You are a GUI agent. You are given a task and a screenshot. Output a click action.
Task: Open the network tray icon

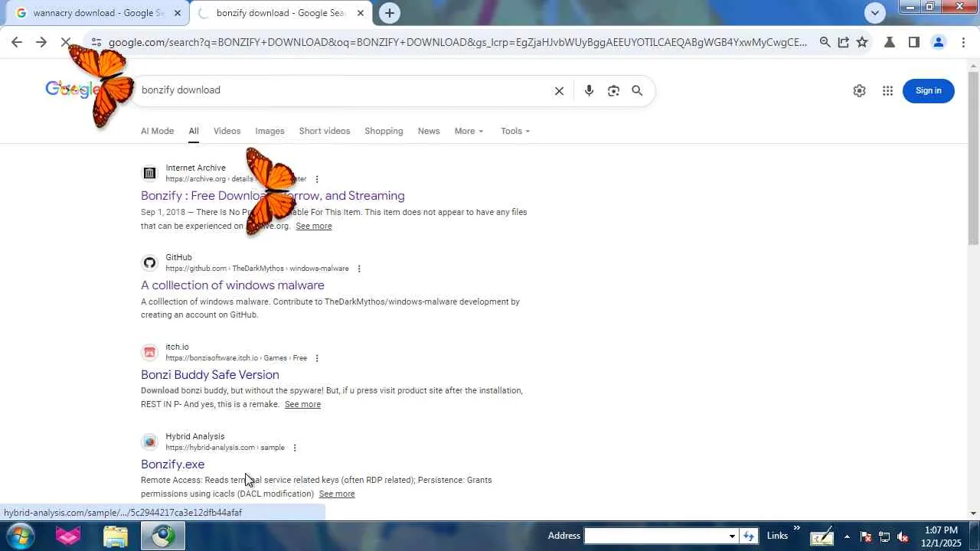tap(884, 536)
